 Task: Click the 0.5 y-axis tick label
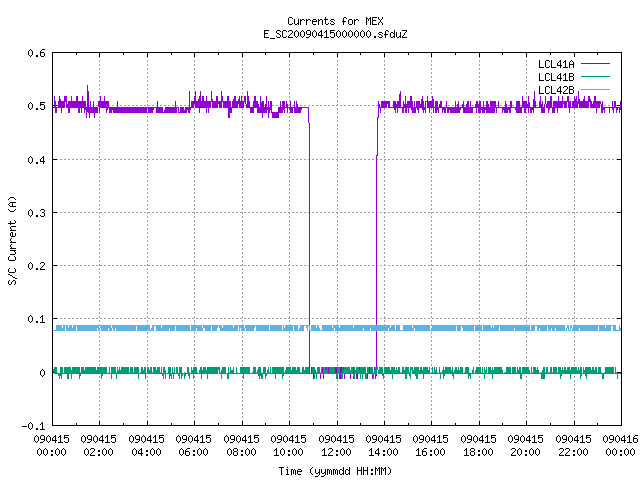36,106
